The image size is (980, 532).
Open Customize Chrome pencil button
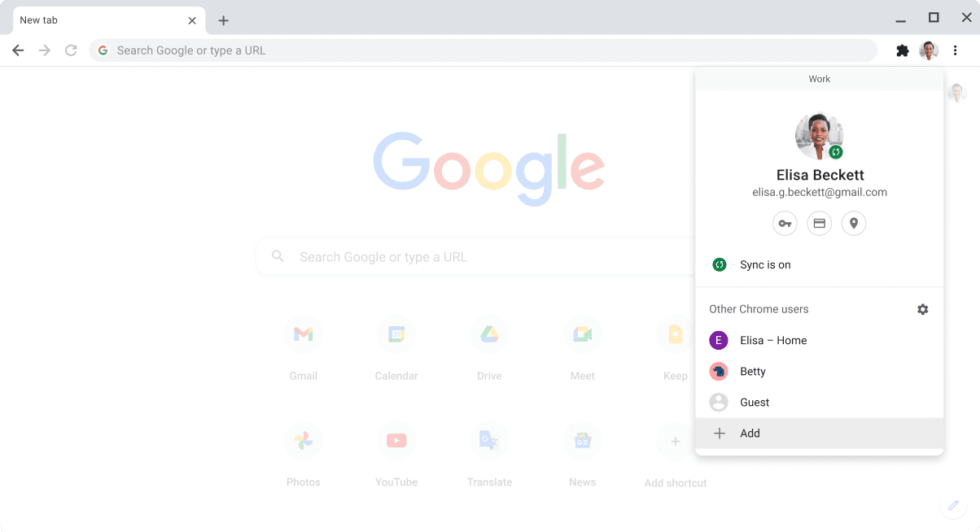(953, 505)
